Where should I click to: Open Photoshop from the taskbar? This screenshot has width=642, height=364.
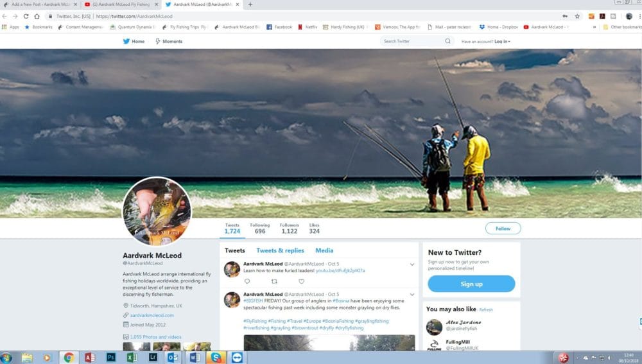(x=111, y=358)
